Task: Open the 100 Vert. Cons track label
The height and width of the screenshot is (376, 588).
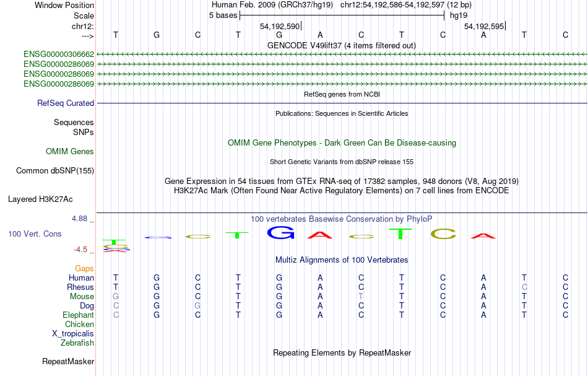Action: coord(35,234)
